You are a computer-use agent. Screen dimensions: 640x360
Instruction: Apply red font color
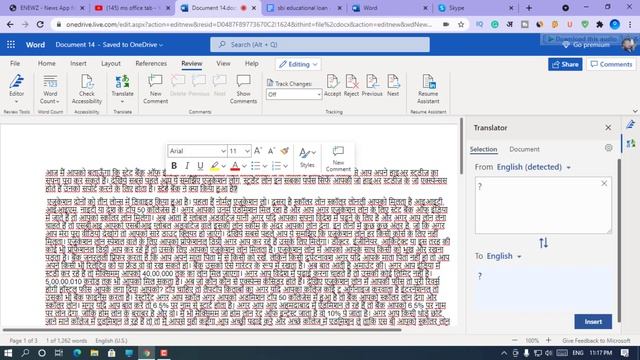pos(235,166)
